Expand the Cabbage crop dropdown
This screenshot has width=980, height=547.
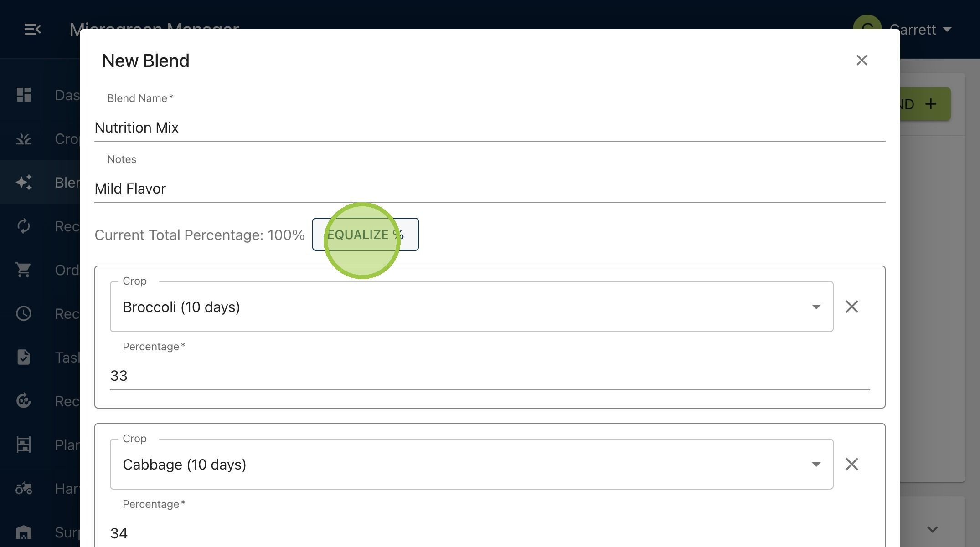pos(471,464)
